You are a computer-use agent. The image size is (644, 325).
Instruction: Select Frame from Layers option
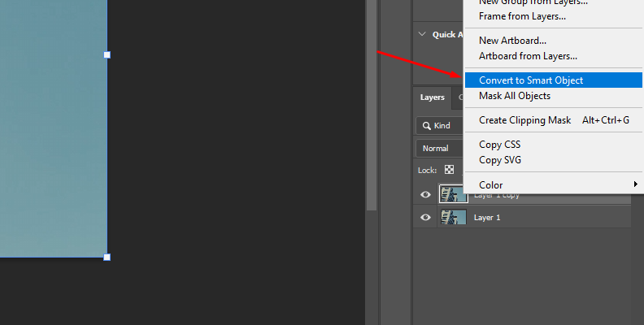522,16
